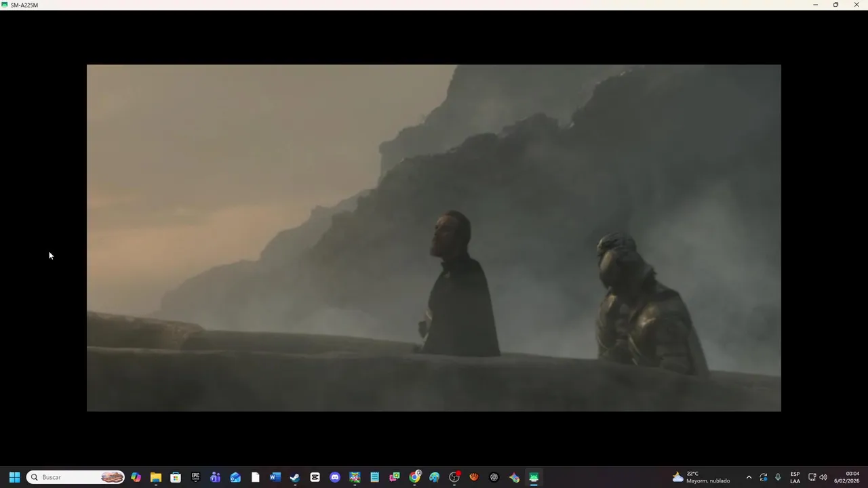Switch to the scrcpy Android window icon
Image resolution: width=868 pixels, height=488 pixels.
[x=534, y=477]
